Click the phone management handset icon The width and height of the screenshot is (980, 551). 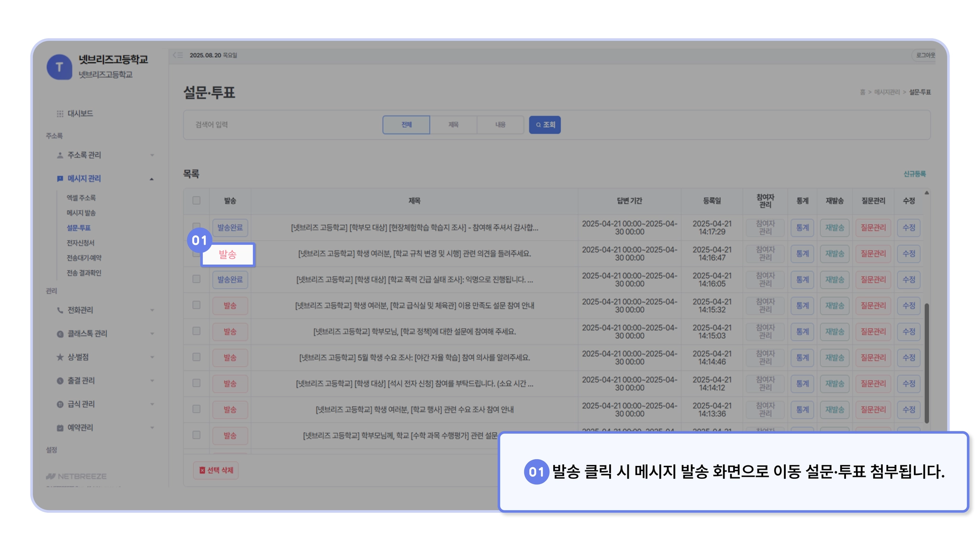coord(60,310)
